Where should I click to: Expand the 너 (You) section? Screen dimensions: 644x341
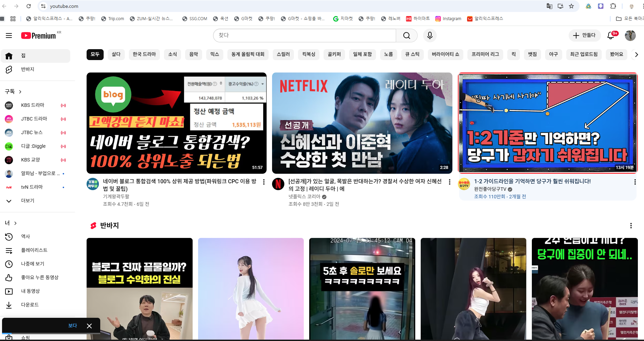[x=11, y=223]
